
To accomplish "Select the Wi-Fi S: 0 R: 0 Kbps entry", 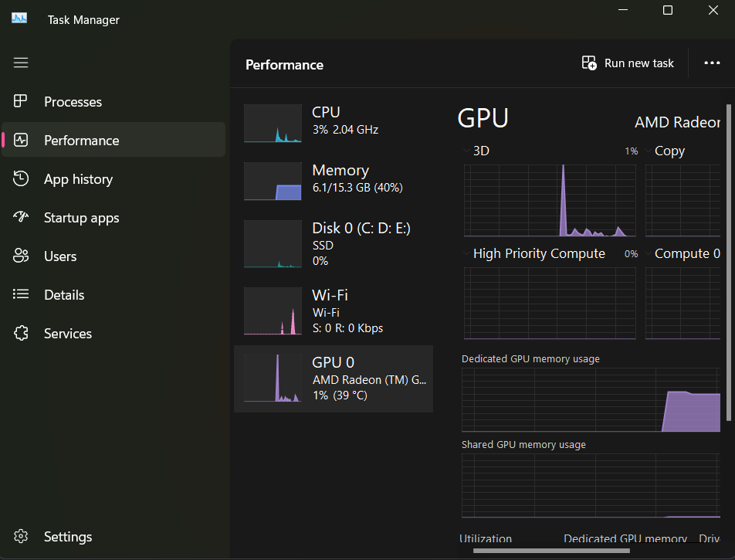I will pyautogui.click(x=334, y=311).
